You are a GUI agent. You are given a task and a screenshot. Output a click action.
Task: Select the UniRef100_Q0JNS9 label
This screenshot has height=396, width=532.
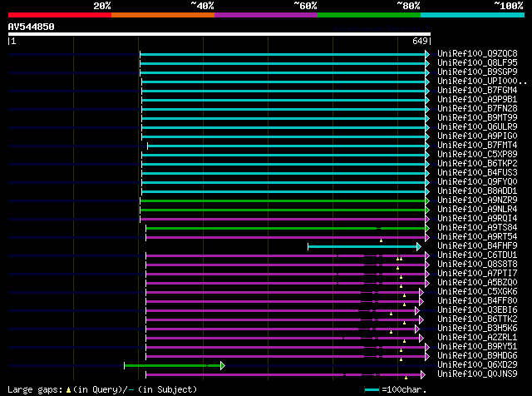point(477,374)
